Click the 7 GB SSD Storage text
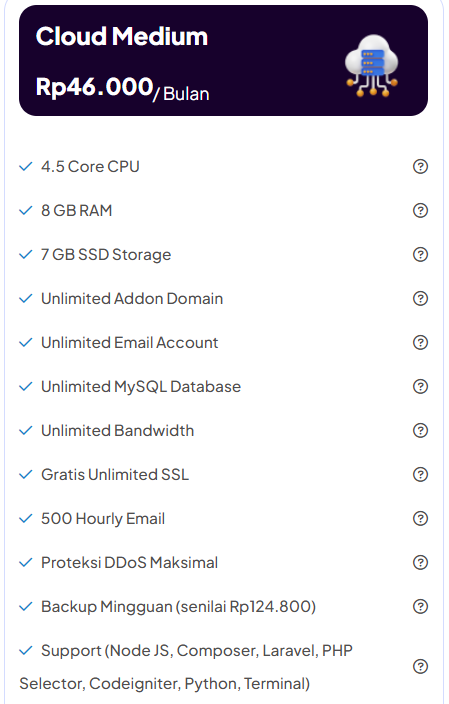This screenshot has width=449, height=704. click(106, 255)
